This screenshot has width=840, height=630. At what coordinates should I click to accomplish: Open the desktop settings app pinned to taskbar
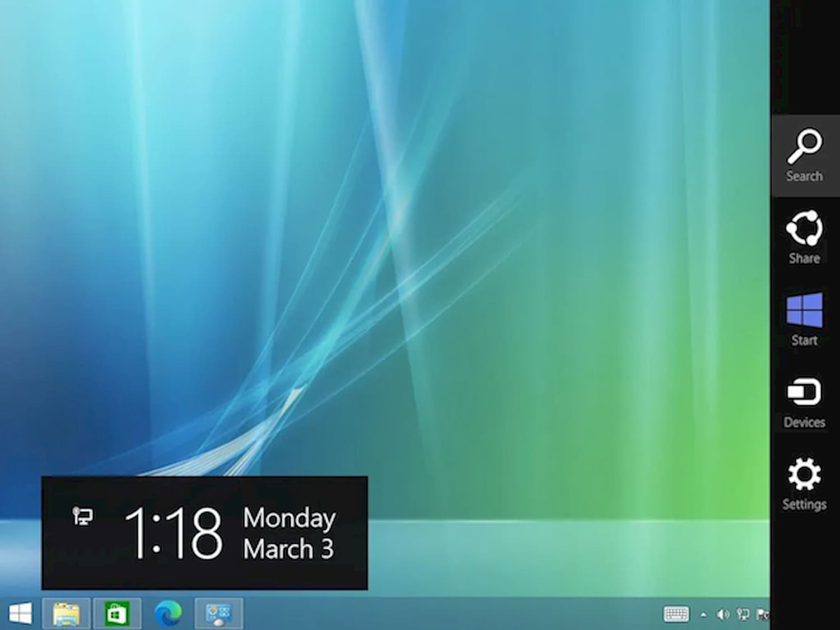tap(217, 614)
